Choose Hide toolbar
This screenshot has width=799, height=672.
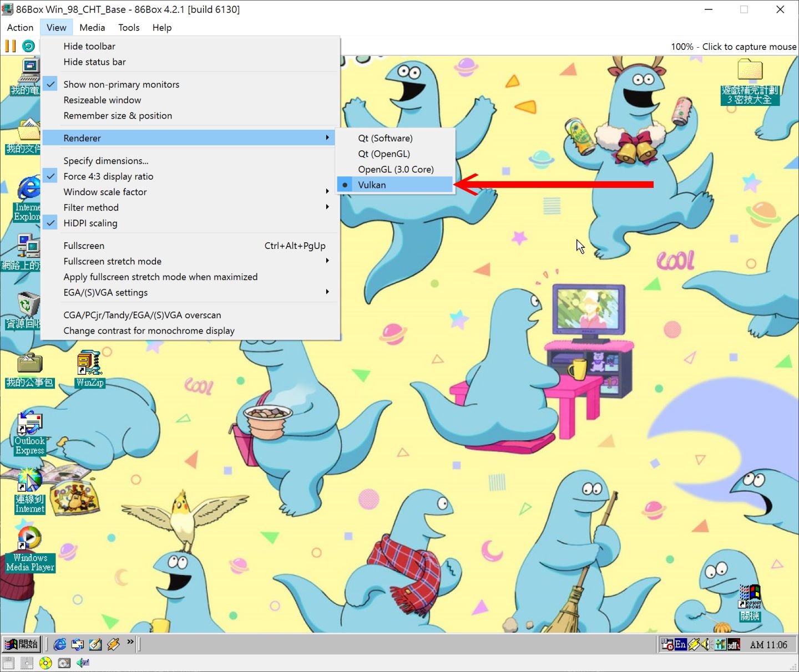point(189,46)
